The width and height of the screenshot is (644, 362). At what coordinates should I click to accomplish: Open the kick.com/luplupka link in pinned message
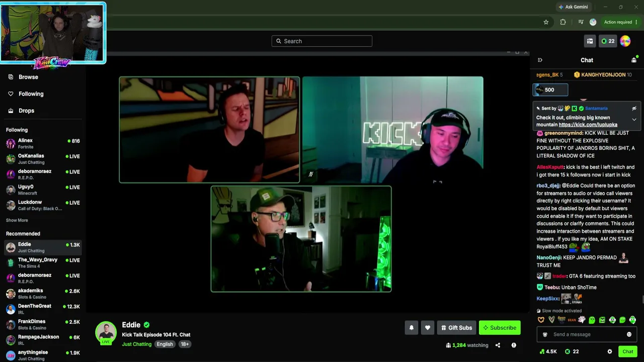pyautogui.click(x=588, y=125)
